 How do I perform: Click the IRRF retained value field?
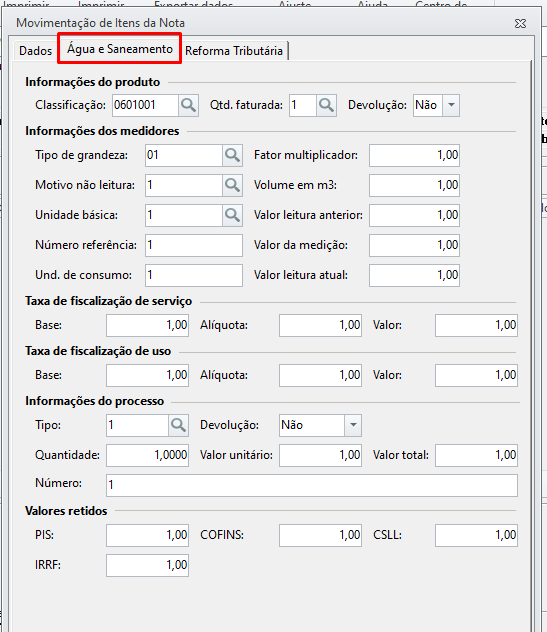(x=148, y=565)
